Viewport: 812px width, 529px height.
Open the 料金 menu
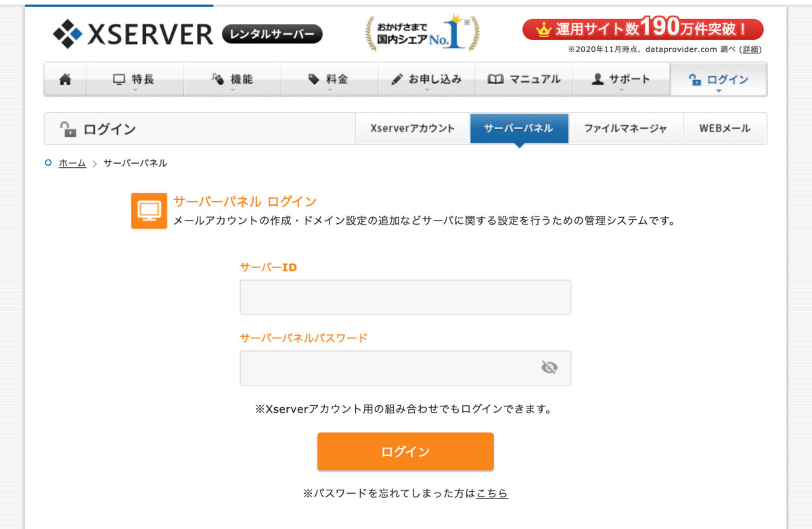[330, 80]
